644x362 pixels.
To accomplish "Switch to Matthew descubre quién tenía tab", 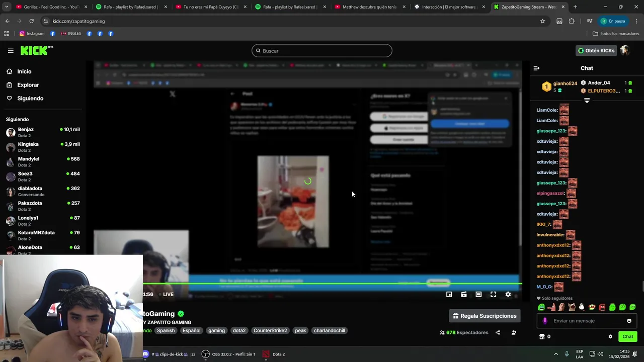I will point(369,7).
